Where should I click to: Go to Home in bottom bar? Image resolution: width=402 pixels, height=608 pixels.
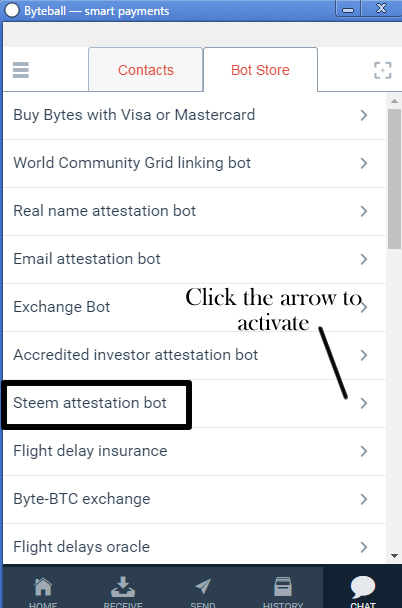pos(43,586)
